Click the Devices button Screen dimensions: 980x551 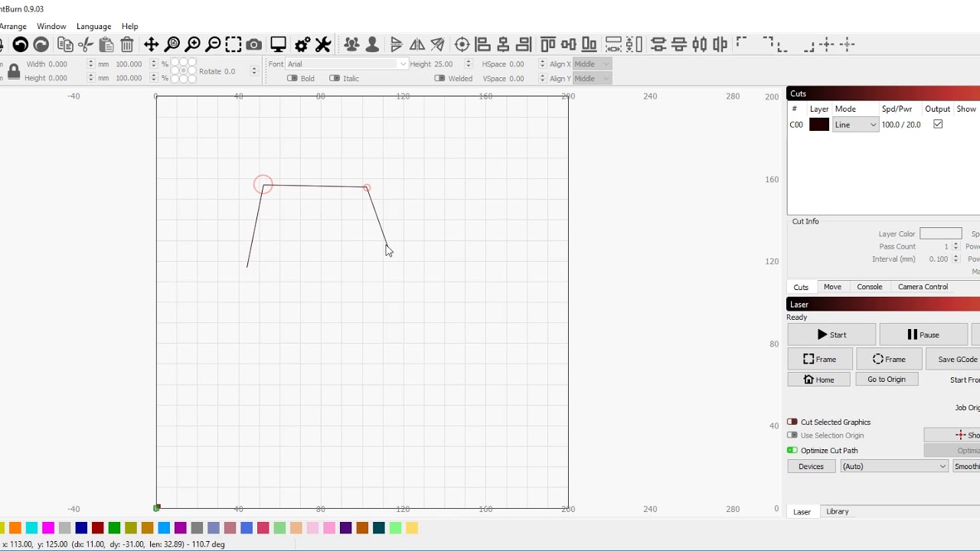[812, 466]
